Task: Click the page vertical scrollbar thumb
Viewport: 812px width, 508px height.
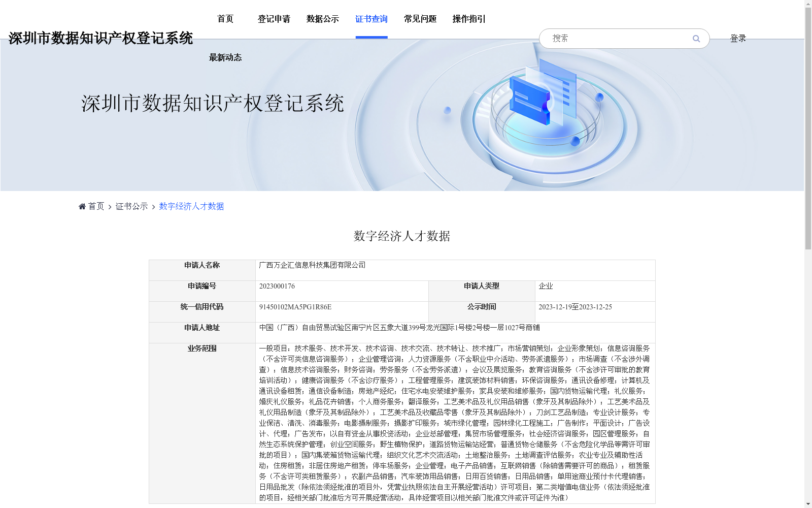Action: click(x=808, y=128)
